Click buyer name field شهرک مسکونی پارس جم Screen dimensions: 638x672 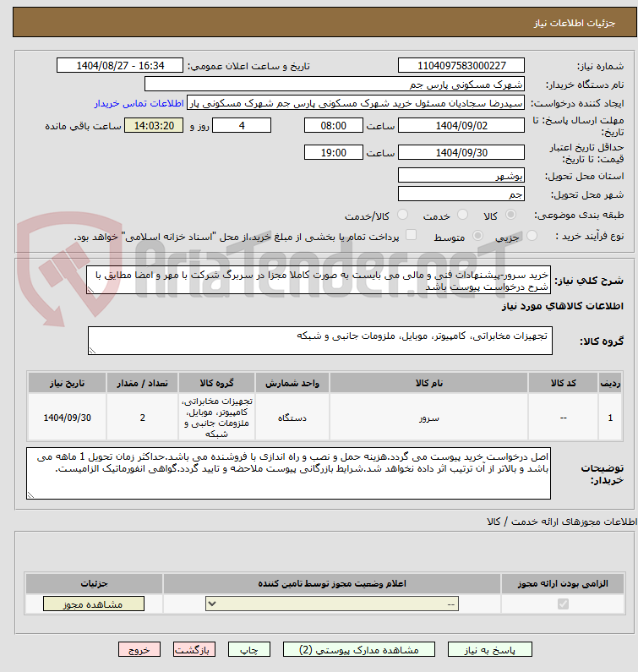(335, 84)
